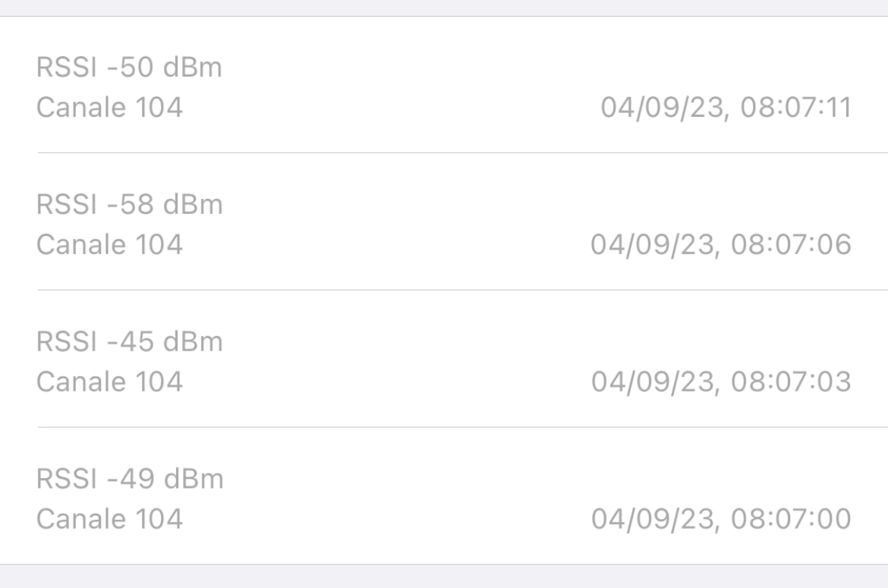Screen dimensions: 888x588
Task: Tap Canale 104 under RSSI -49 dBm
Action: (x=109, y=519)
